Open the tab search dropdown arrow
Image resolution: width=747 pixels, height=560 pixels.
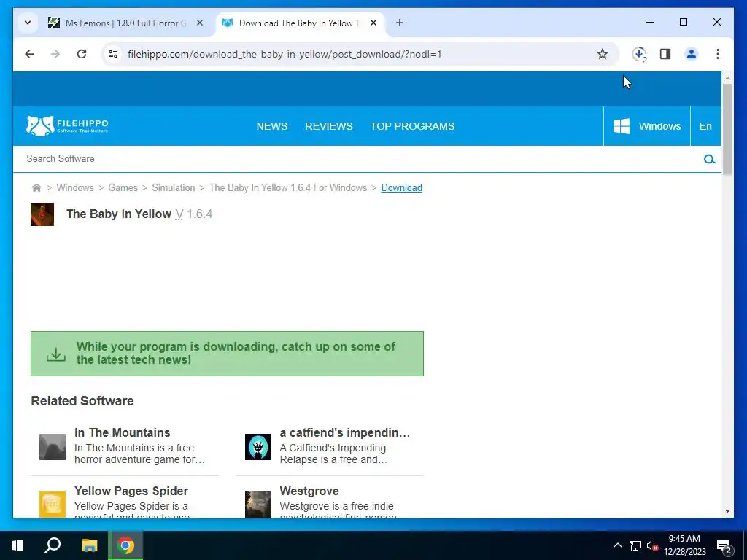28,23
